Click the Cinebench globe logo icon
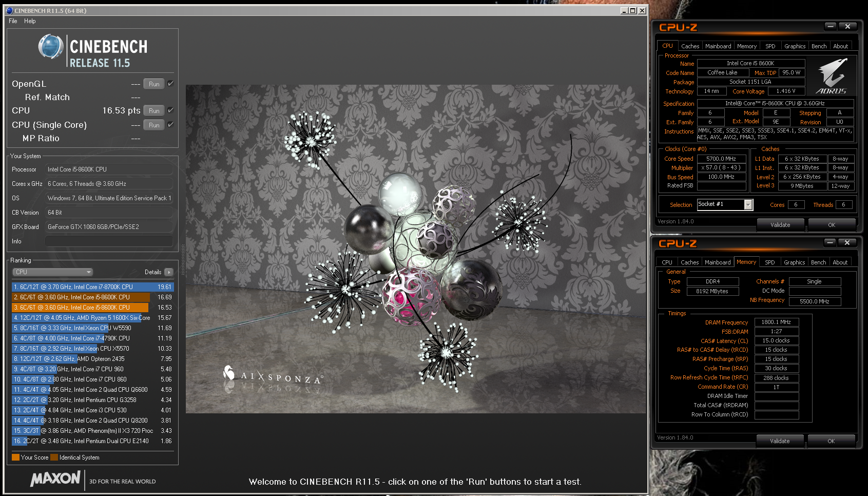This screenshot has width=868, height=496. point(51,47)
